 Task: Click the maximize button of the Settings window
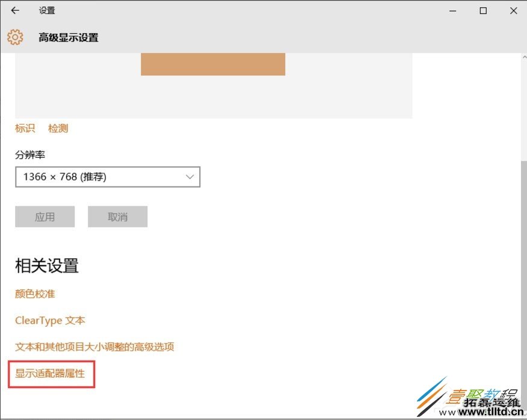pos(482,10)
